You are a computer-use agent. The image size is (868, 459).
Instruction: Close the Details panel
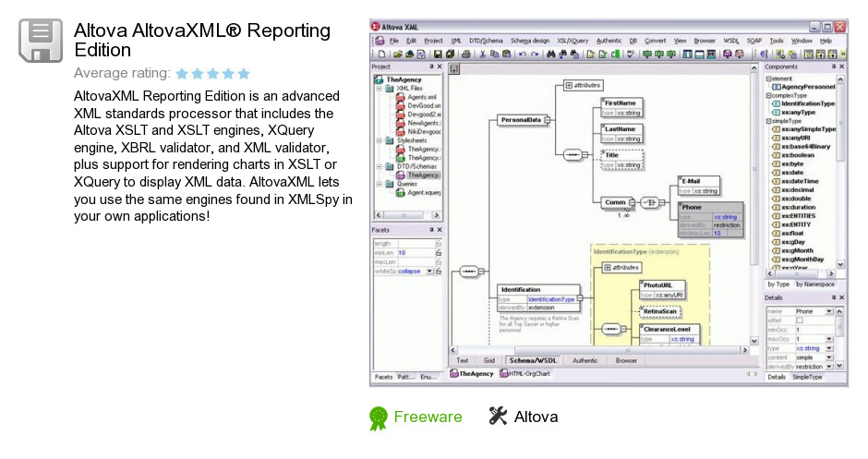point(842,298)
